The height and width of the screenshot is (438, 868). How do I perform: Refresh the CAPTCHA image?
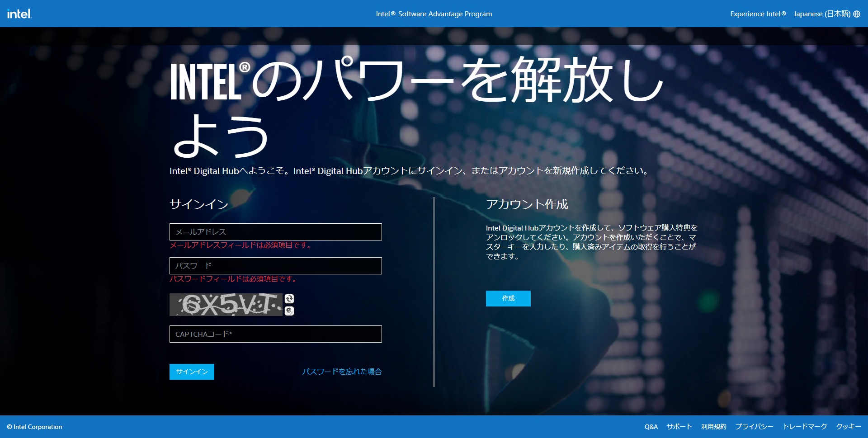click(289, 299)
